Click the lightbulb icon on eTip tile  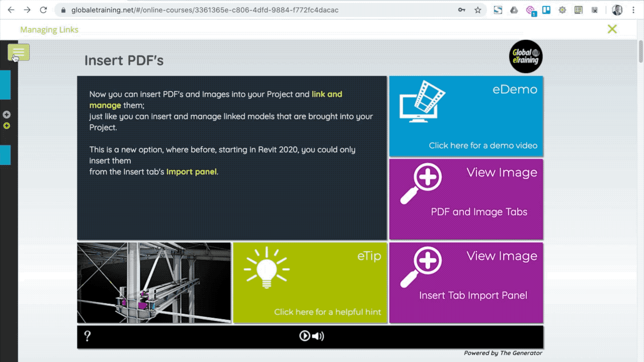pos(266,267)
